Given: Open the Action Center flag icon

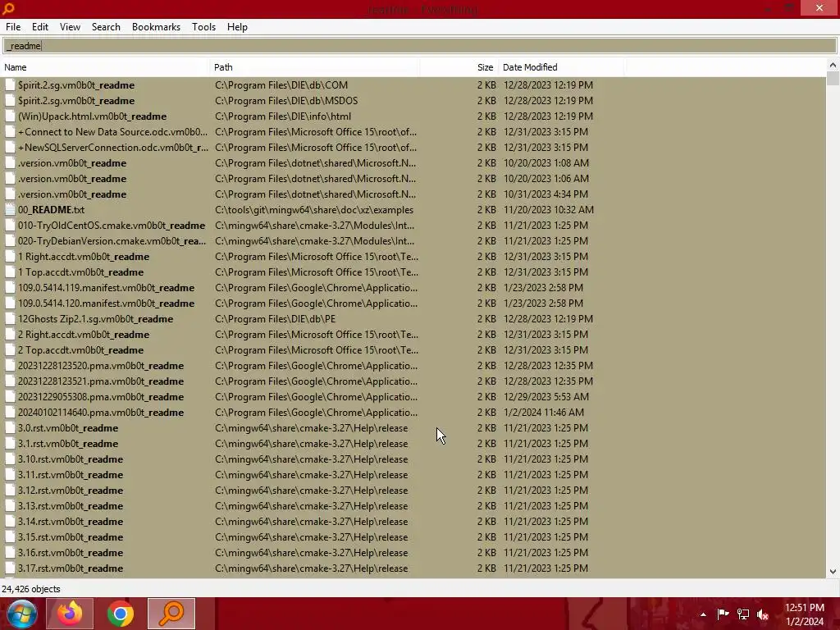Looking at the screenshot, I should 723,614.
